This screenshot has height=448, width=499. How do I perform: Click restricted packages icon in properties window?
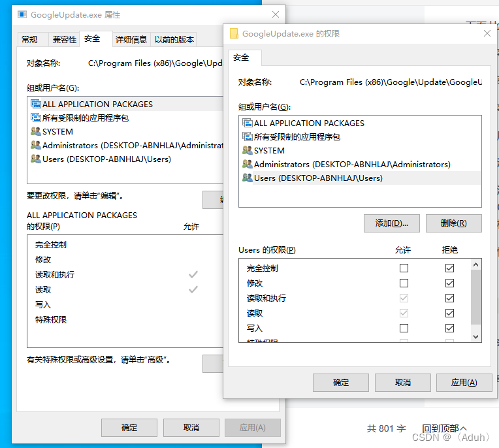tap(36, 118)
